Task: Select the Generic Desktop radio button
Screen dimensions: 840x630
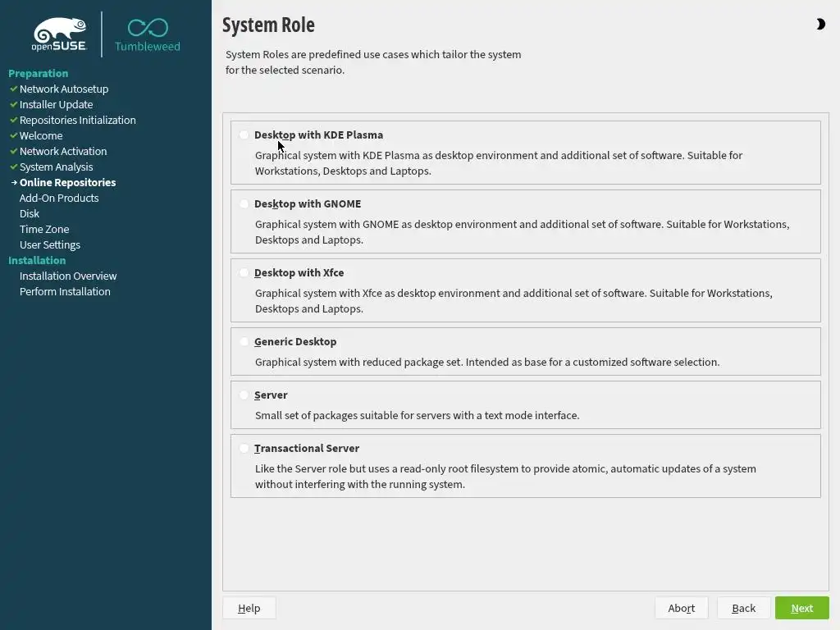Action: [244, 341]
